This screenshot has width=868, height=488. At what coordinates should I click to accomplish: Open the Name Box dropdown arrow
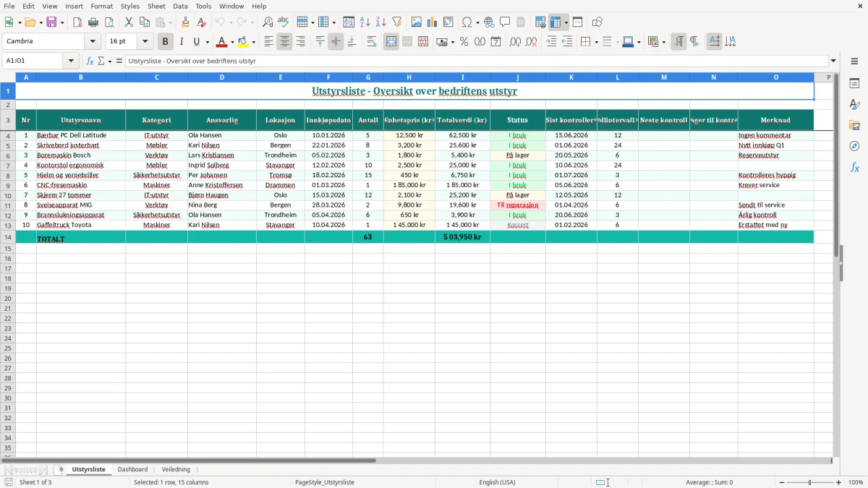[x=71, y=61]
